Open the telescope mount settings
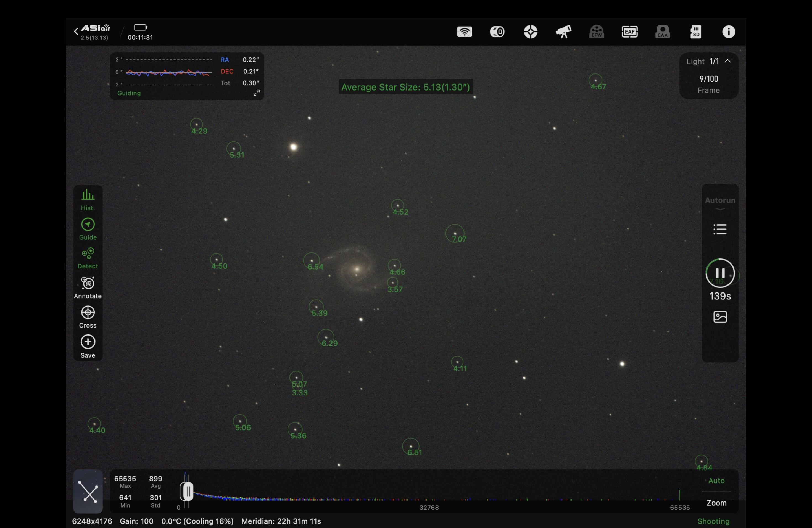Image resolution: width=812 pixels, height=528 pixels. pyautogui.click(x=563, y=32)
